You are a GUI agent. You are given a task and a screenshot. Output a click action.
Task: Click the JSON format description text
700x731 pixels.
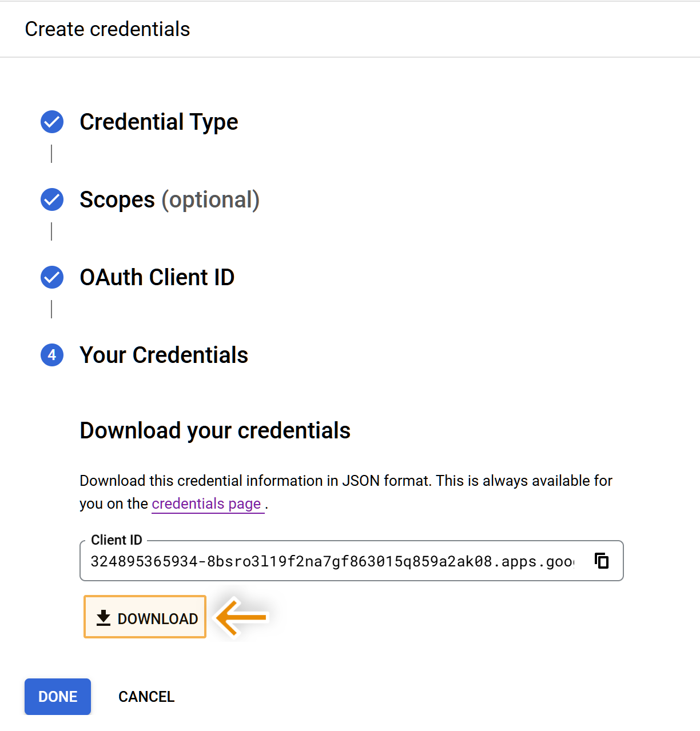[x=345, y=481]
